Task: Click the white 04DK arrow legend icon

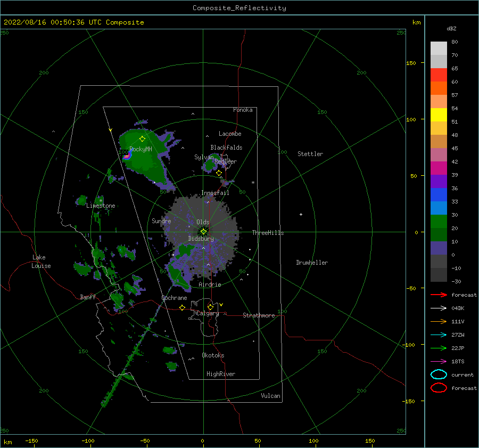Action: click(x=439, y=308)
